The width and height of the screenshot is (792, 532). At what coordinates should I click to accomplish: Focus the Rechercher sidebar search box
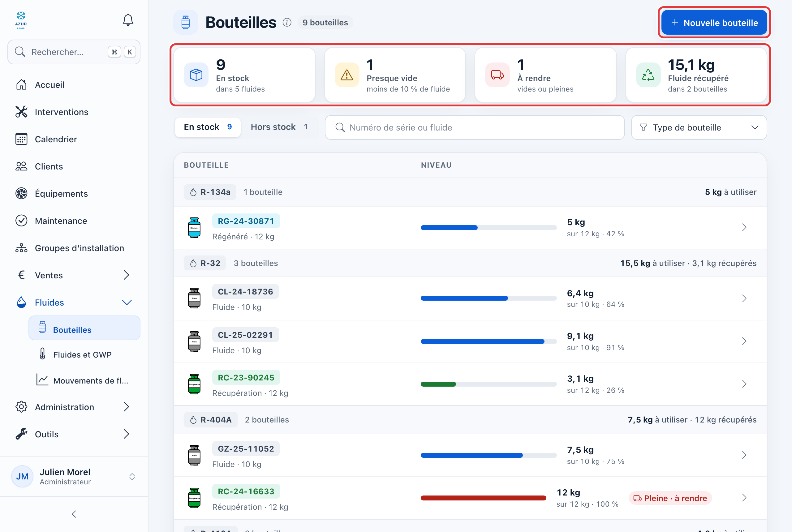[74, 52]
